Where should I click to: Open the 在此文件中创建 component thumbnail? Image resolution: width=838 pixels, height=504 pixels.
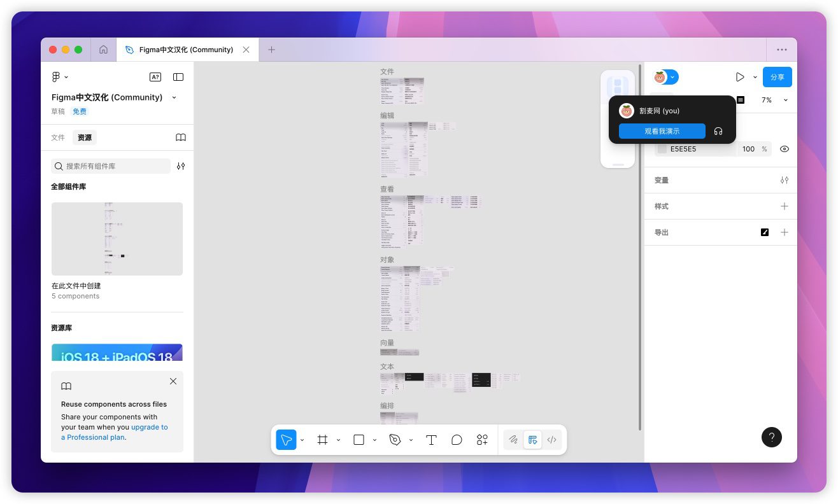click(117, 239)
